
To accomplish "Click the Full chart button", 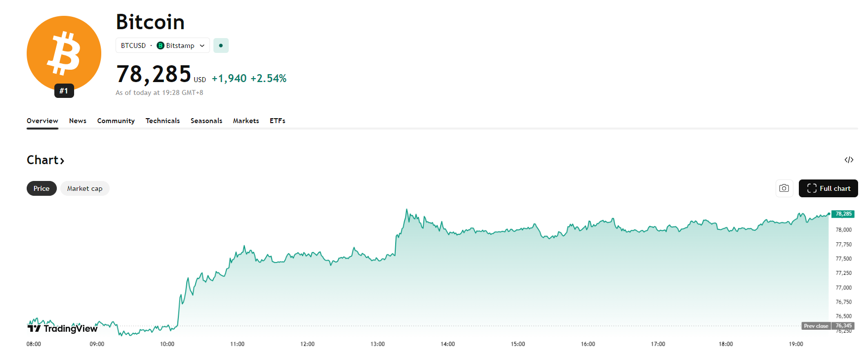I will [x=828, y=188].
